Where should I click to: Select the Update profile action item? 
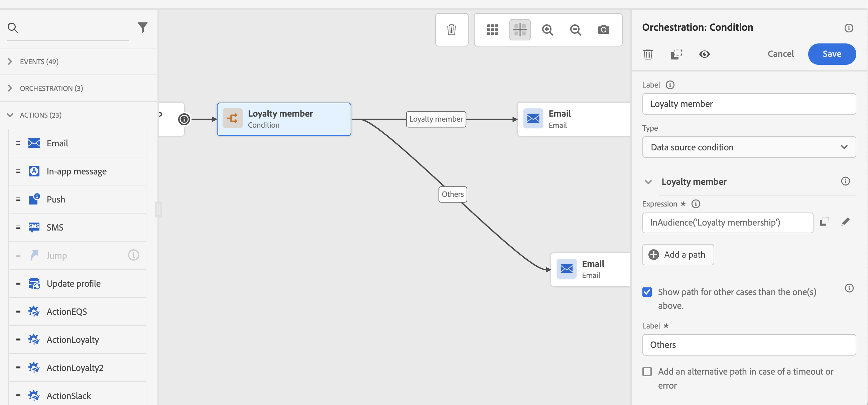[x=74, y=283]
